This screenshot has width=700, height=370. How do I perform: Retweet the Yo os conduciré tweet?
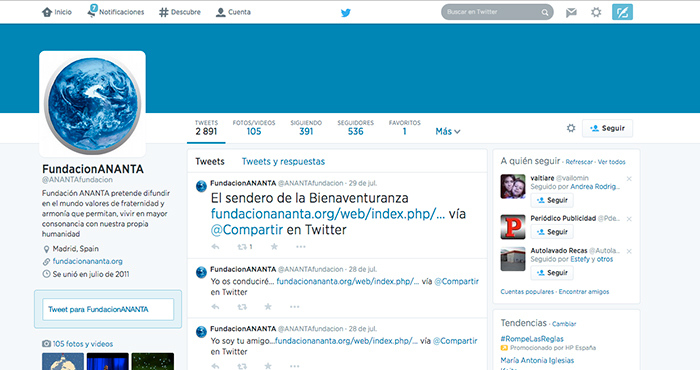tap(242, 307)
